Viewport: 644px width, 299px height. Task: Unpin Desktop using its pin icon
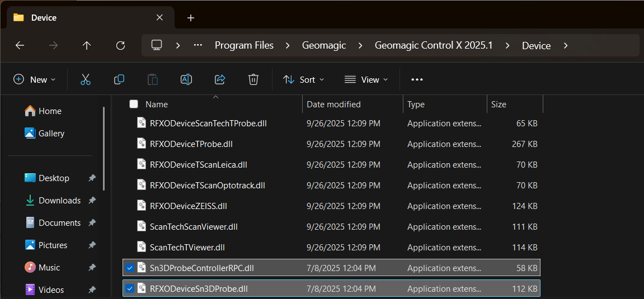point(92,178)
